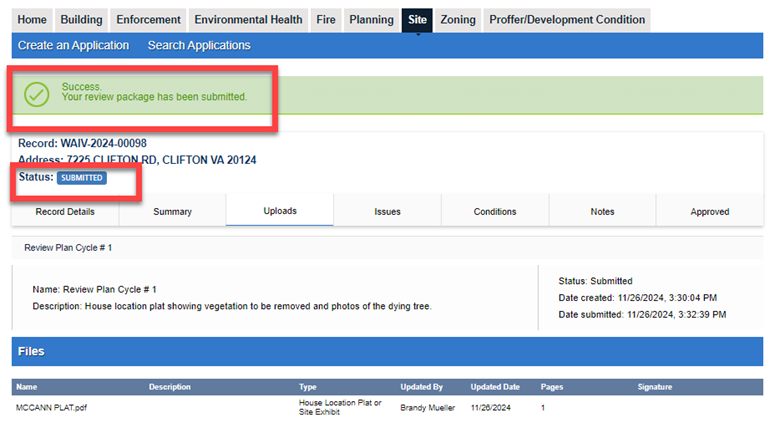Open the Enforcement tab

pos(148,20)
